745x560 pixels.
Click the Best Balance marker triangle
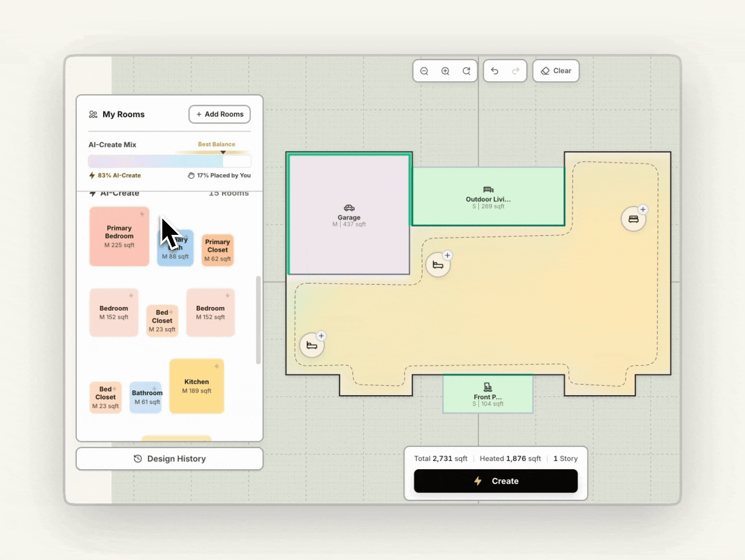click(x=223, y=152)
